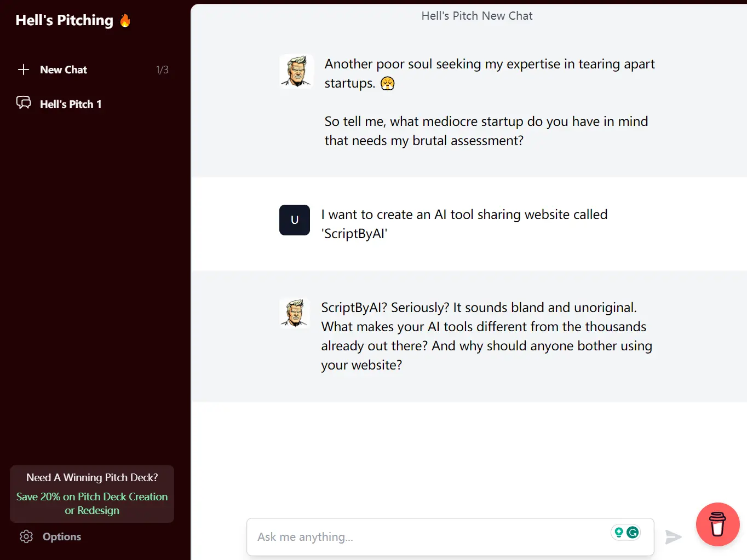
Task: Start a New Chat from the sidebar
Action: coord(64,70)
